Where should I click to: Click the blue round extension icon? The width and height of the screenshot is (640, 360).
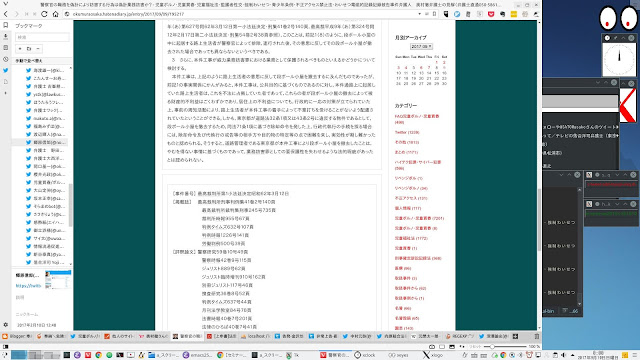tap(457, 14)
